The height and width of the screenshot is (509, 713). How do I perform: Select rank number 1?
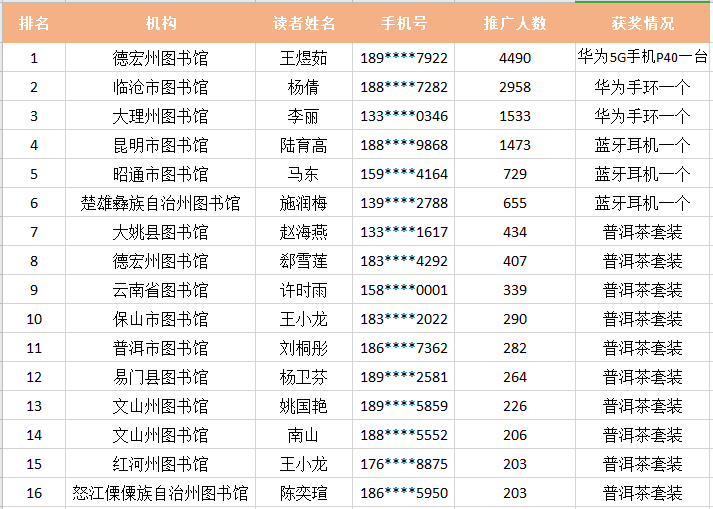pos(34,58)
